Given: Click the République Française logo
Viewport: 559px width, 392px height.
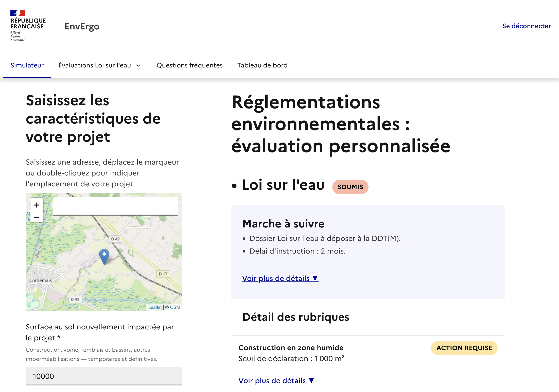Looking at the screenshot, I should coord(28,26).
